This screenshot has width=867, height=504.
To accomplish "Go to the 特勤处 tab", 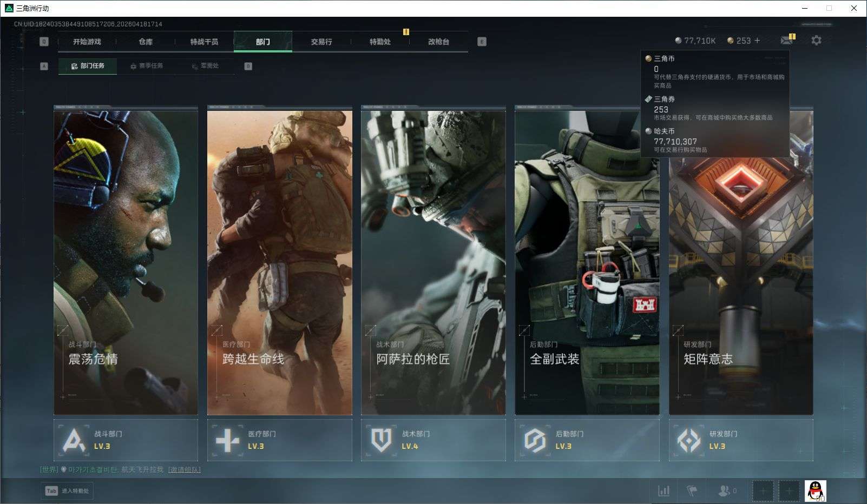I will pyautogui.click(x=380, y=42).
